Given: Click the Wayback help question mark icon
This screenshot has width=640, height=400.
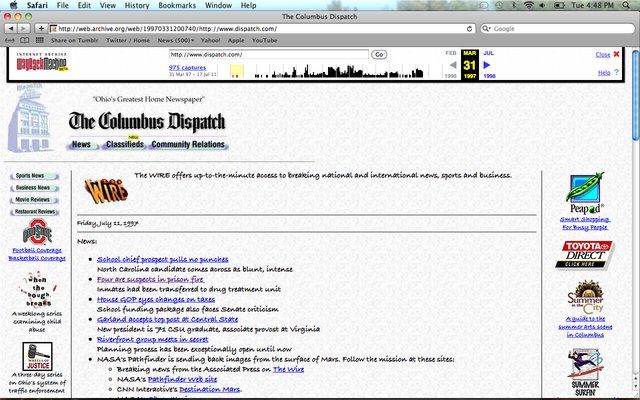Looking at the screenshot, I should [x=616, y=72].
